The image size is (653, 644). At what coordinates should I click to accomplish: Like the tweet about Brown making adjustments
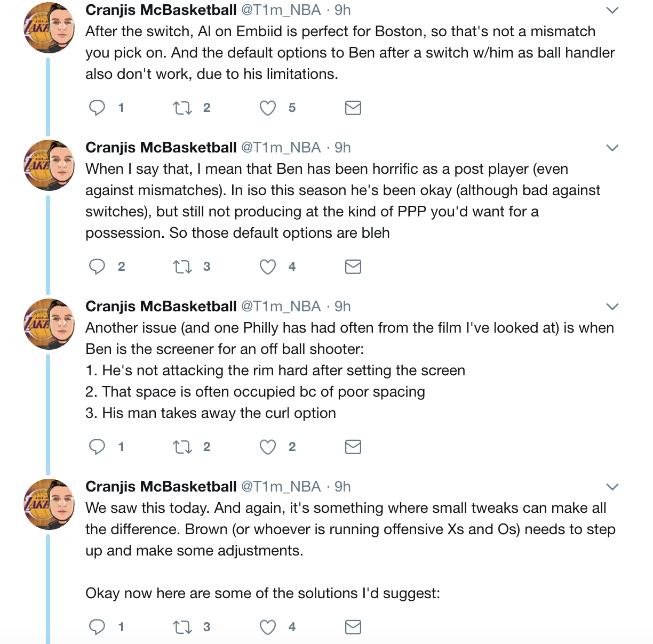pos(268,627)
